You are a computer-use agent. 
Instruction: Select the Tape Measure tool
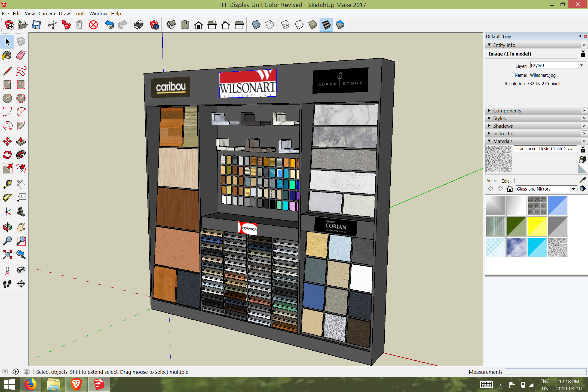click(7, 184)
